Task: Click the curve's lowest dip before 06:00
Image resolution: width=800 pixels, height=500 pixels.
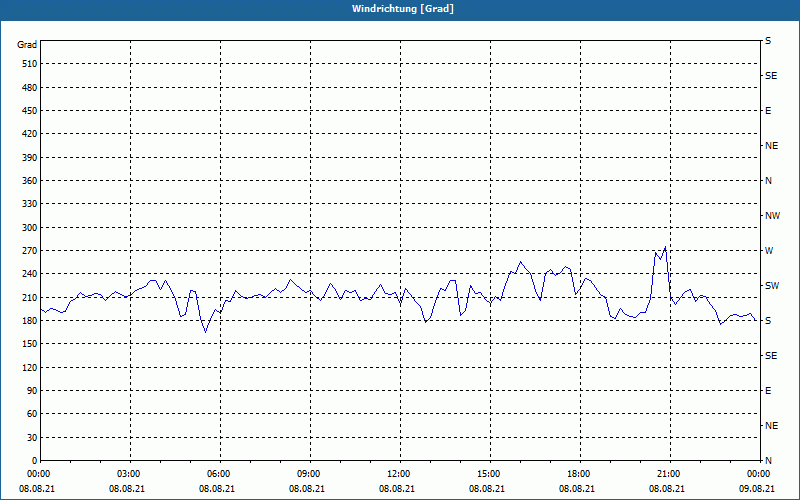Action: (x=206, y=332)
